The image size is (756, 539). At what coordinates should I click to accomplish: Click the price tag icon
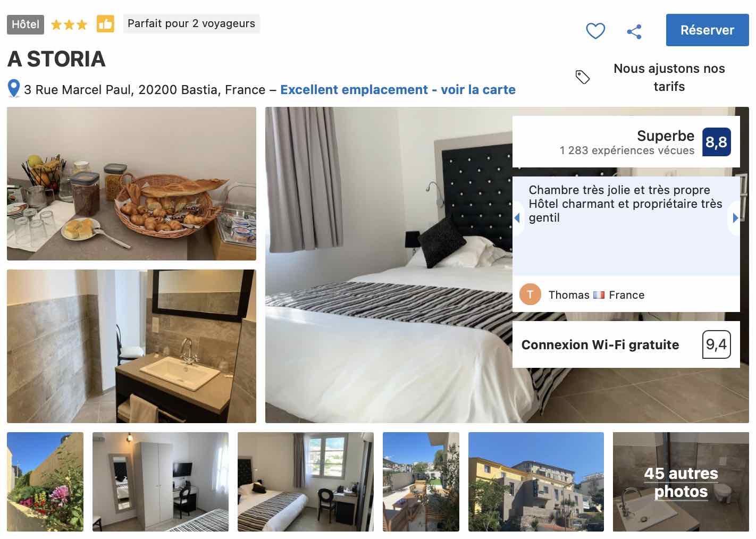pos(583,77)
